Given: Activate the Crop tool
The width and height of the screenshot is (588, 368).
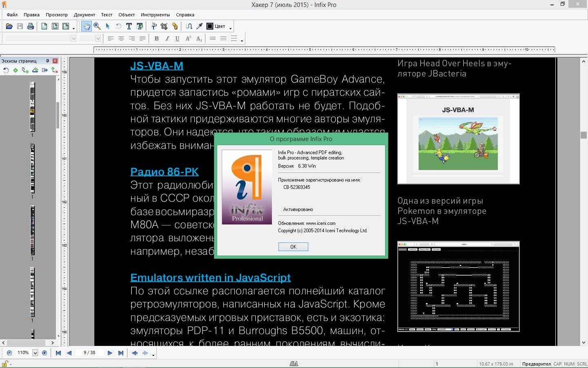Looking at the screenshot, I should (x=164, y=26).
